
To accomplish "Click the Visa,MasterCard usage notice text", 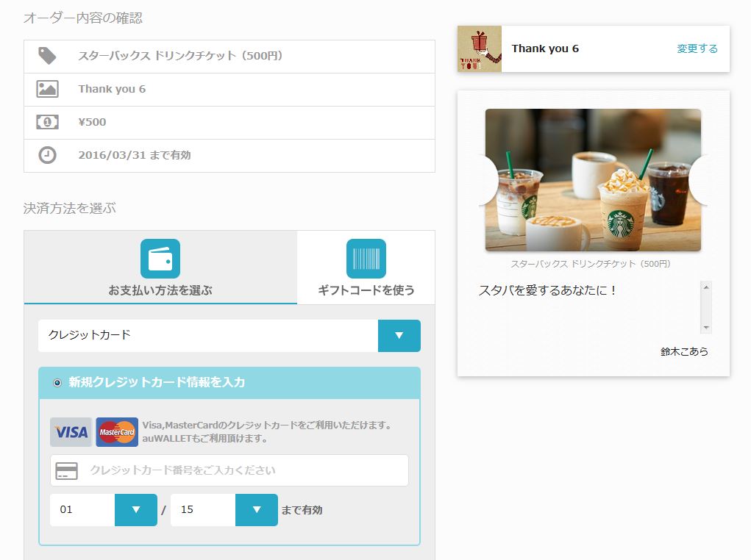I will [x=267, y=431].
